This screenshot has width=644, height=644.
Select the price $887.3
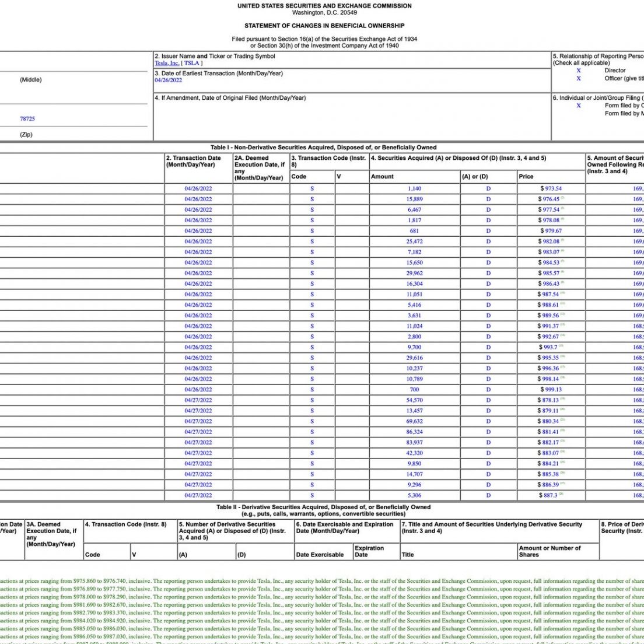tap(548, 496)
